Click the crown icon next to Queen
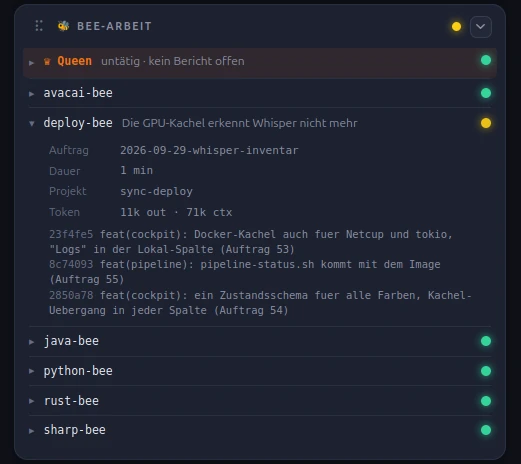Image resolution: width=521 pixels, height=464 pixels. click(x=47, y=62)
